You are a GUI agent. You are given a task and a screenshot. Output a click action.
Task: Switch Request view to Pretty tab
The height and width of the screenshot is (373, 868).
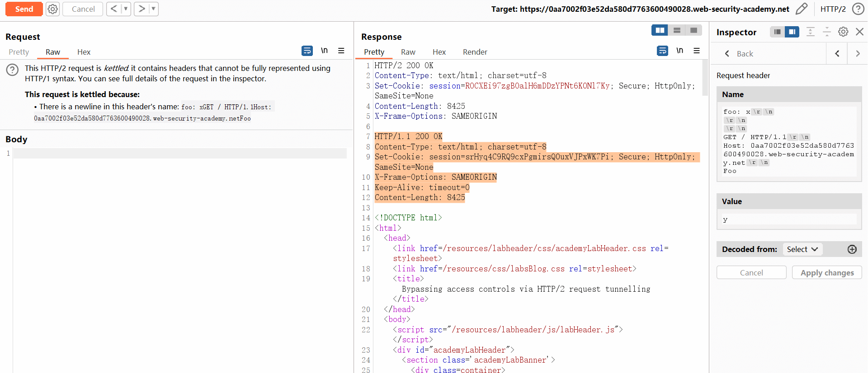click(19, 52)
